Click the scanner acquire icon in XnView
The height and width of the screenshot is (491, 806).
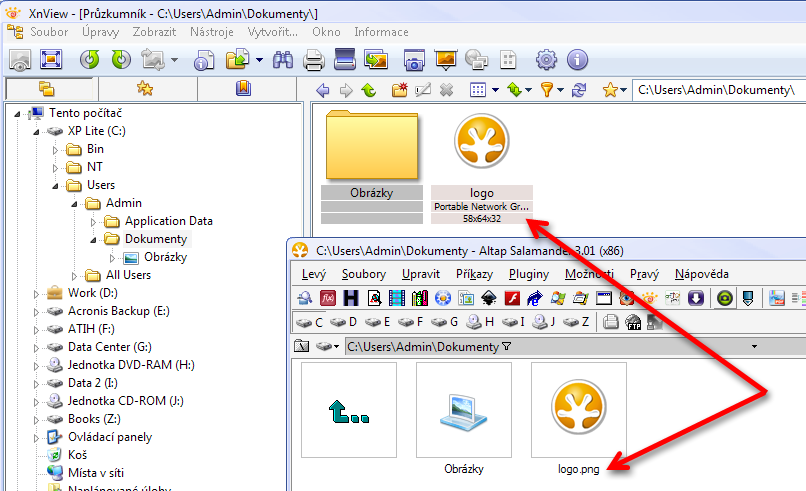click(344, 59)
